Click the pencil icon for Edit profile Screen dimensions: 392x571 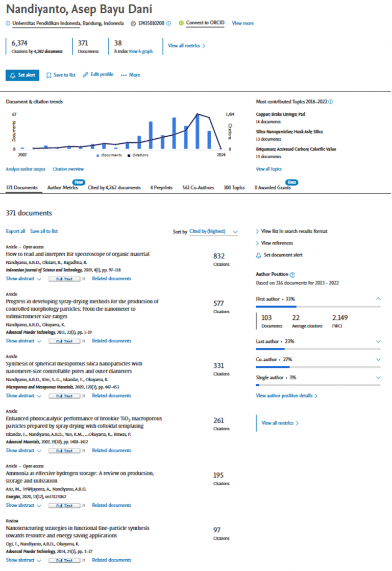[85, 75]
